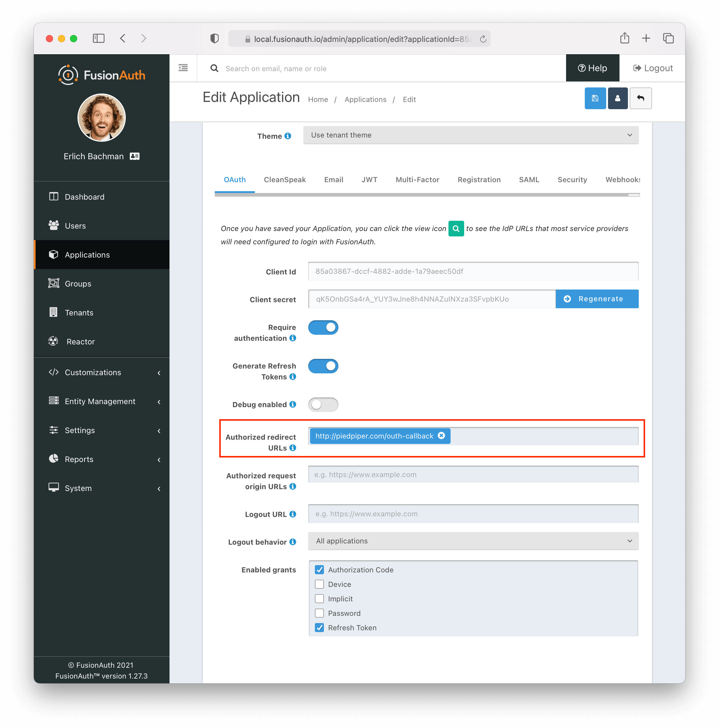The width and height of the screenshot is (719, 728).
Task: Open the Logout behavior dropdown
Action: click(x=473, y=541)
